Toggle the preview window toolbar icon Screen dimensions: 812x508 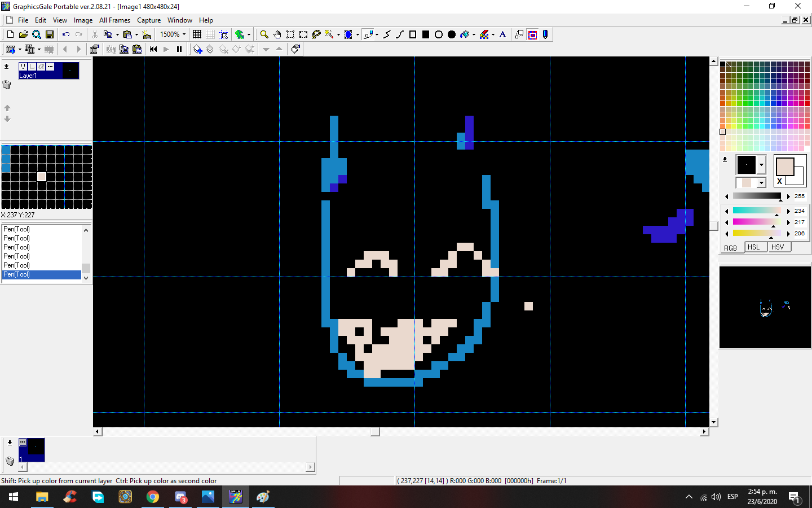[x=519, y=34]
